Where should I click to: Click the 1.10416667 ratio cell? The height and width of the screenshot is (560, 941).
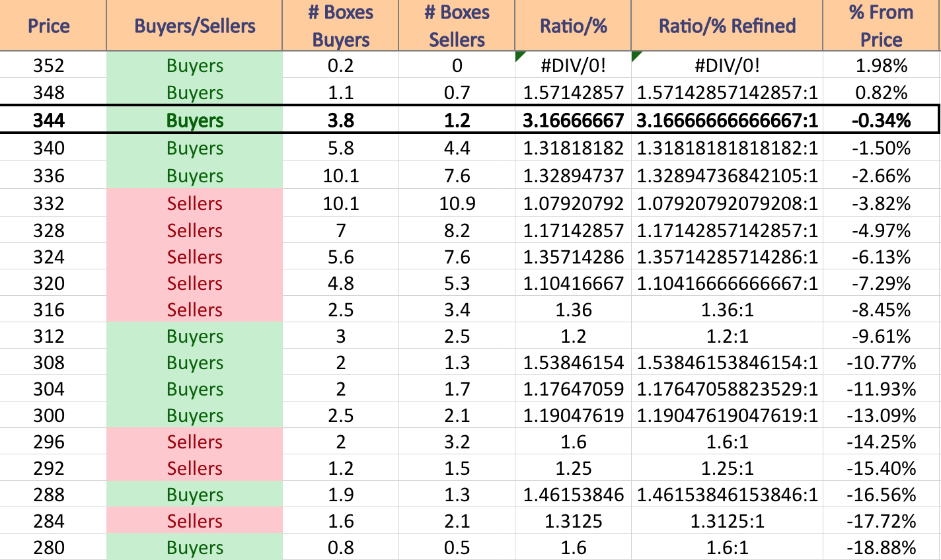coord(573,283)
